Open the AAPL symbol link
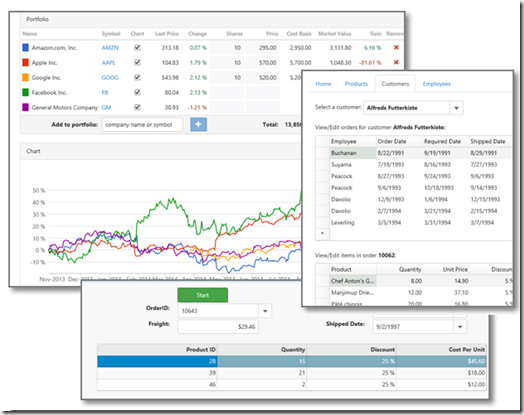 point(109,62)
